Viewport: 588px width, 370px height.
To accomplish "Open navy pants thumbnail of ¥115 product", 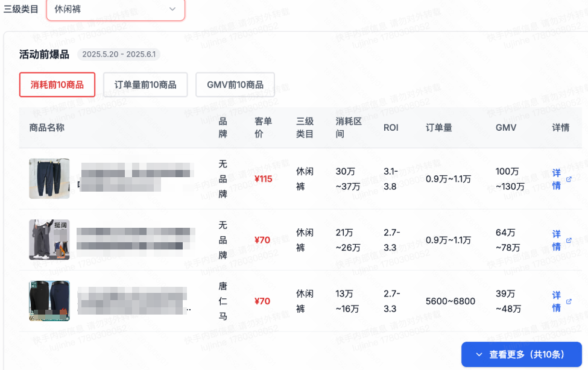I will [49, 178].
